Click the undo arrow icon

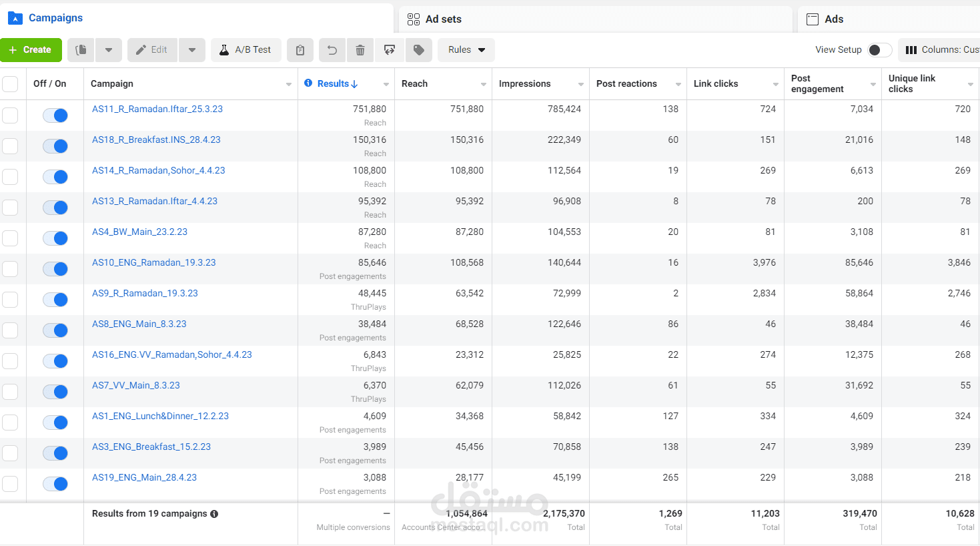click(x=332, y=50)
